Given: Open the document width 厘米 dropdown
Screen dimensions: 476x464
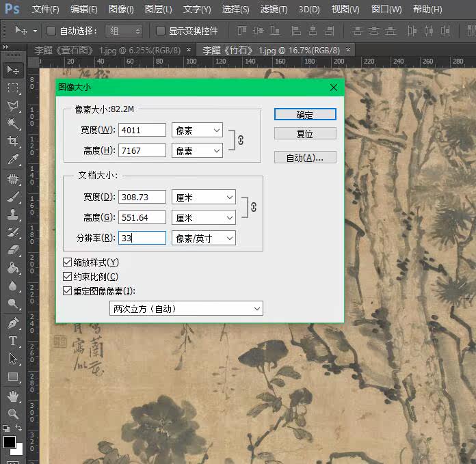Looking at the screenshot, I should click(204, 197).
